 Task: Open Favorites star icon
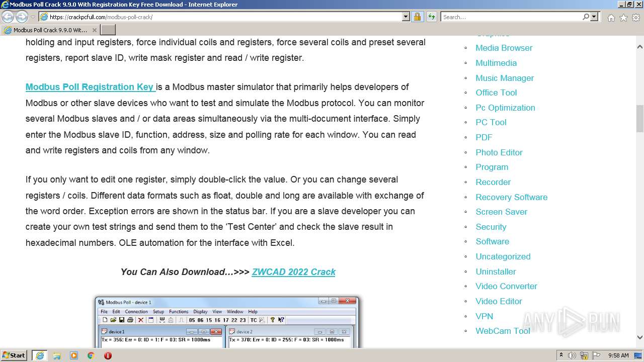(x=623, y=17)
